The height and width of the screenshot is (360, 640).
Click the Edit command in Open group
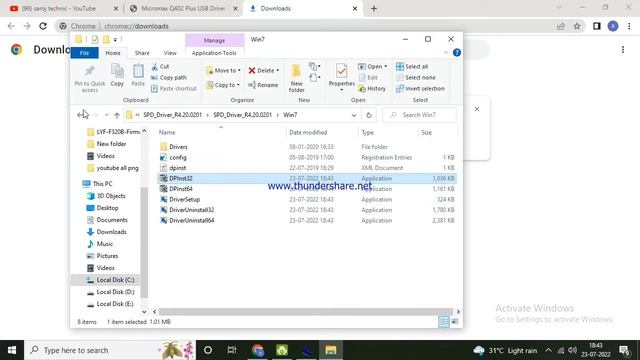point(368,78)
